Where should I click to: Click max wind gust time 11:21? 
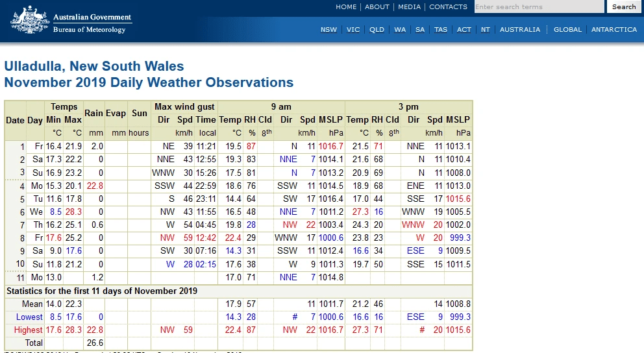pyautogui.click(x=205, y=147)
